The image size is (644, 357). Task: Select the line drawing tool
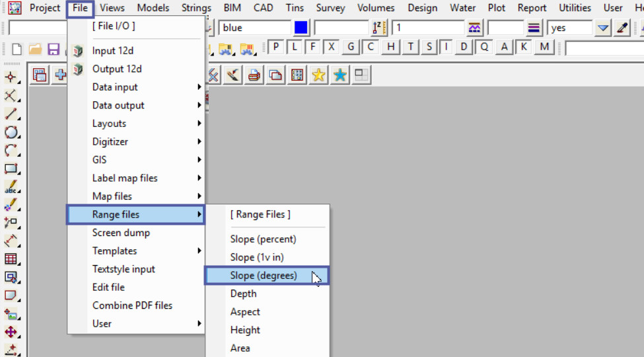[11, 114]
